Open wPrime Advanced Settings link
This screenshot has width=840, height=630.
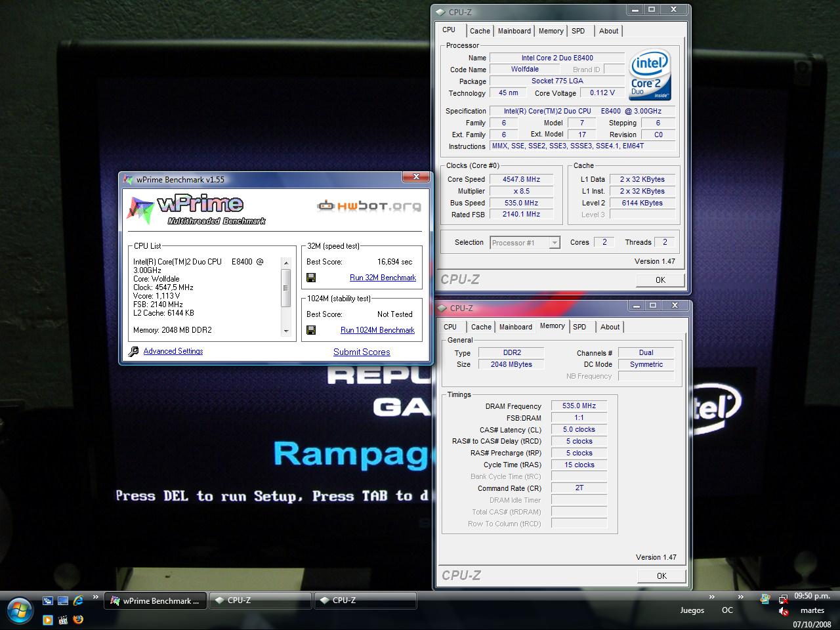pyautogui.click(x=173, y=351)
